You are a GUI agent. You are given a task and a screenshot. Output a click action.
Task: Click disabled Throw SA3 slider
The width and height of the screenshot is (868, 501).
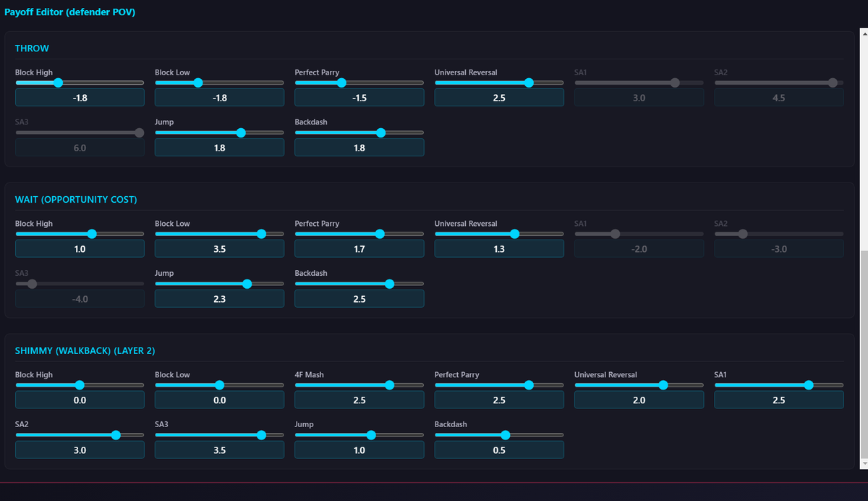[x=80, y=132]
